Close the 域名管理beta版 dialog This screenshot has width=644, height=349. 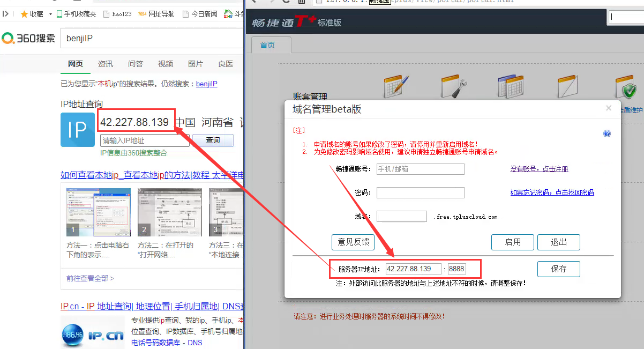coord(608,108)
